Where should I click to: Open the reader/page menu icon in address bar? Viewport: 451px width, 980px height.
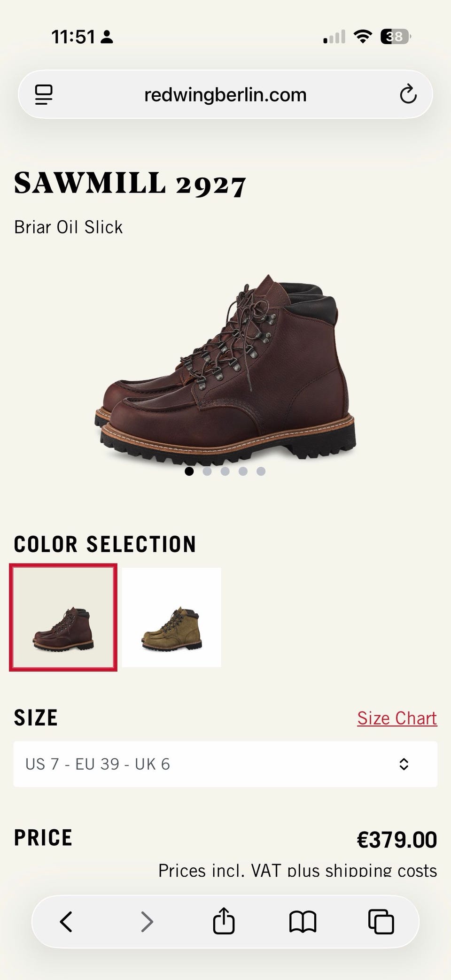point(44,95)
